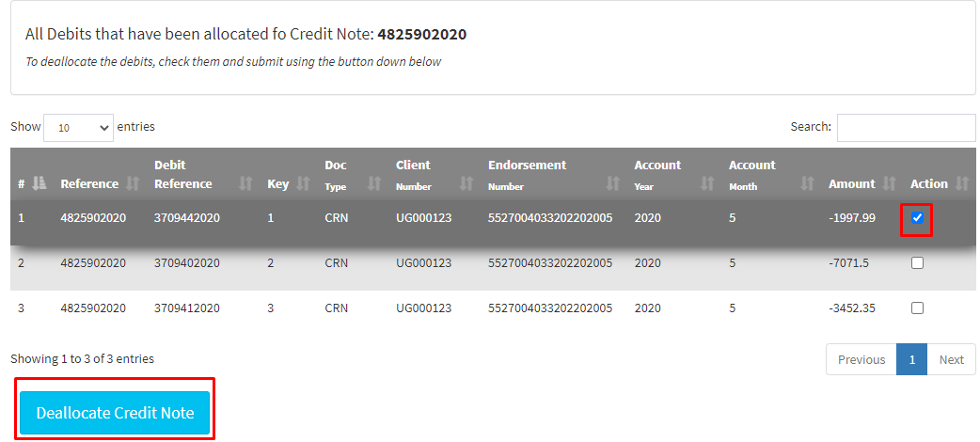
Task: Uncheck the checkbox for debit 3709442020
Action: pos(918,218)
